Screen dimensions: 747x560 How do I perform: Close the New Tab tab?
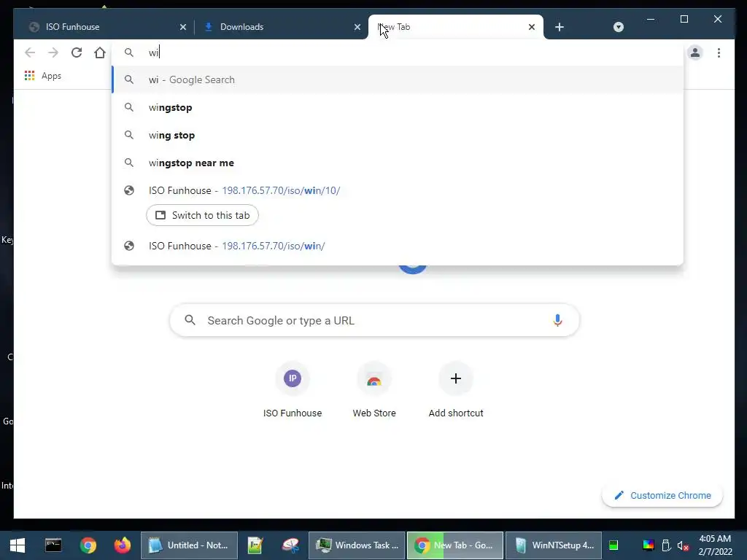532,27
